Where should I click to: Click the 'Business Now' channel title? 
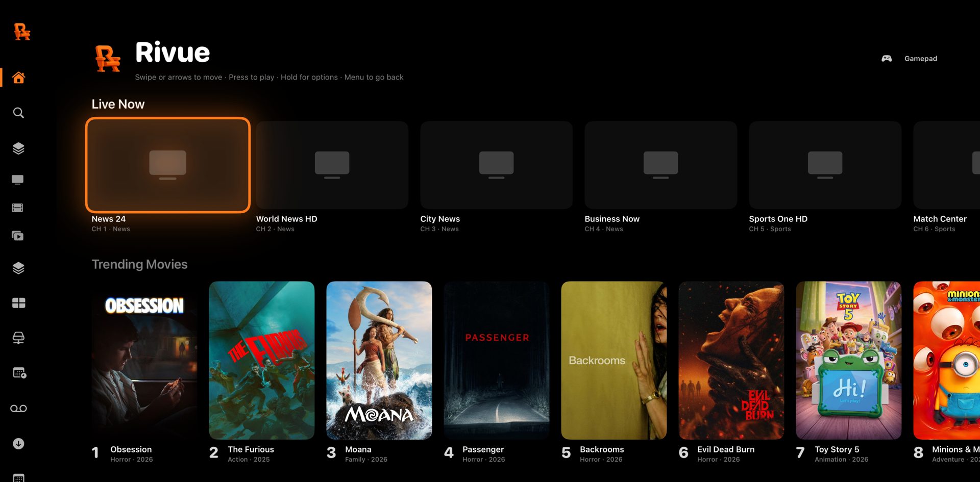click(x=612, y=219)
